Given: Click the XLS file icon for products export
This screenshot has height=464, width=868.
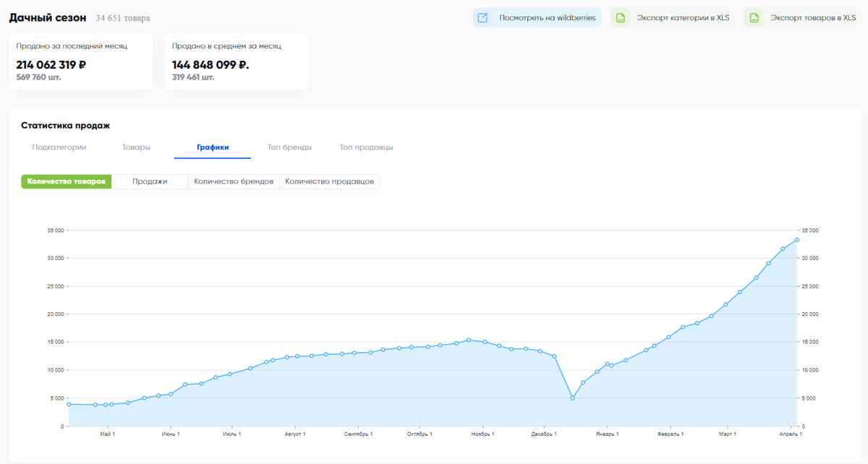Looking at the screenshot, I should (754, 18).
